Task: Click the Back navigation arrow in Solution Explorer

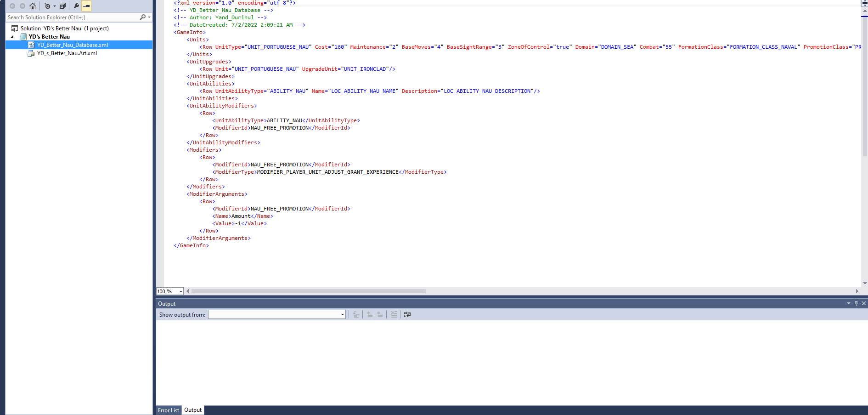Action: coord(12,6)
